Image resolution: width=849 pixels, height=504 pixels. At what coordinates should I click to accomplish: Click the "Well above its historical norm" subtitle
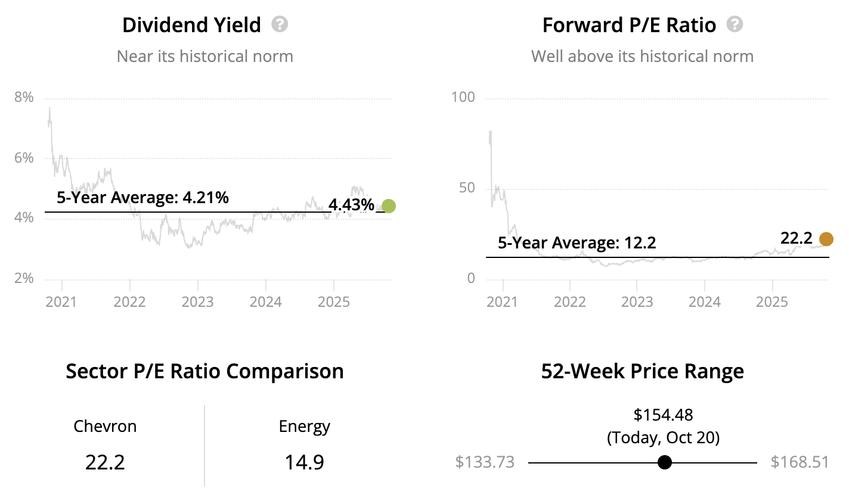tap(642, 57)
